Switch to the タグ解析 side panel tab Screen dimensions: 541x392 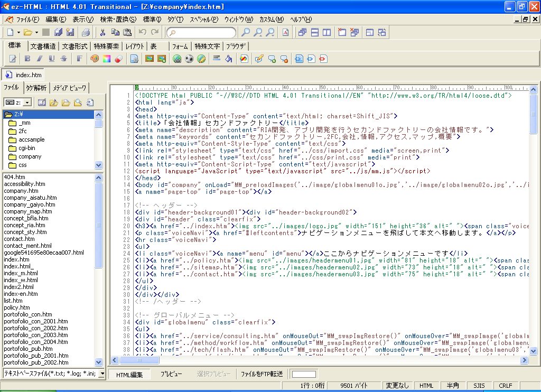(x=36, y=88)
